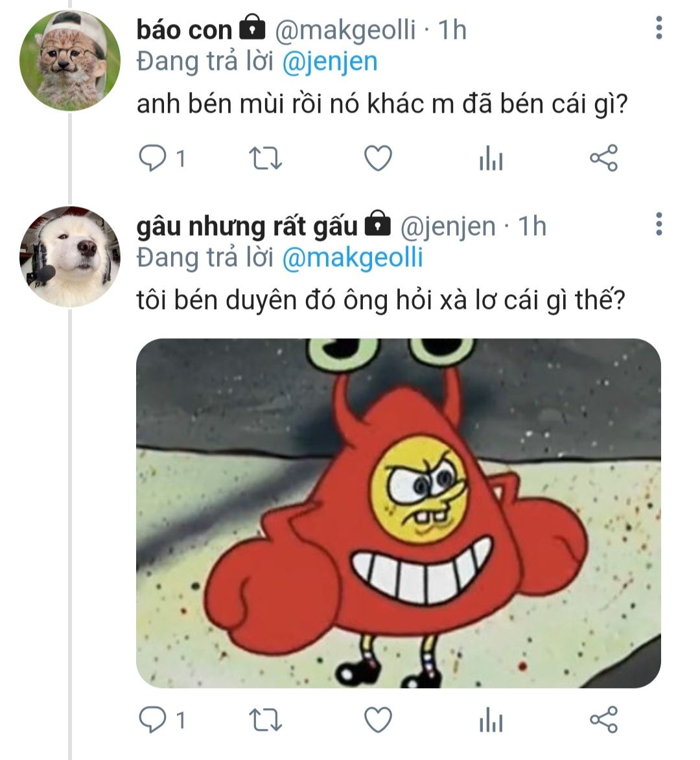Image resolution: width=700 pixels, height=760 pixels.
Task: Like the tweet from @makgeolli
Action: [x=378, y=158]
